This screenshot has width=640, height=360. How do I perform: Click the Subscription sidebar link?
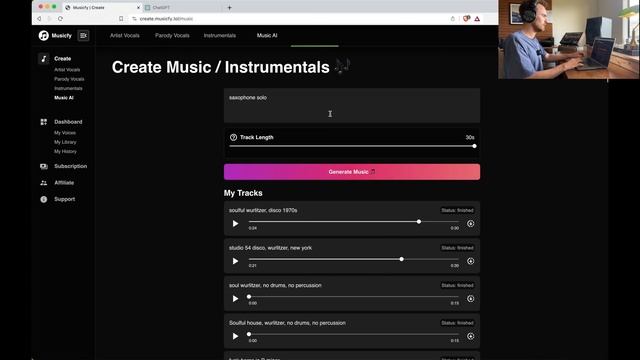(71, 167)
